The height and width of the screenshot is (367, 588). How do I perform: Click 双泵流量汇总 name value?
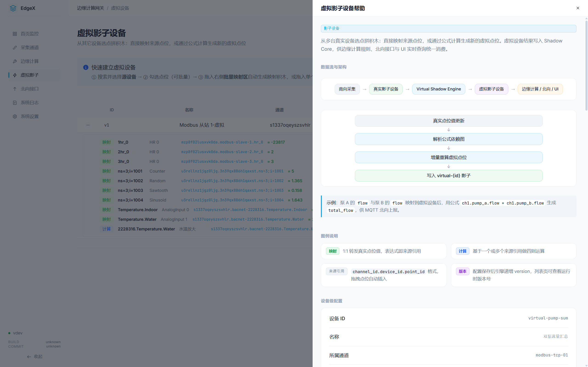(x=555, y=336)
